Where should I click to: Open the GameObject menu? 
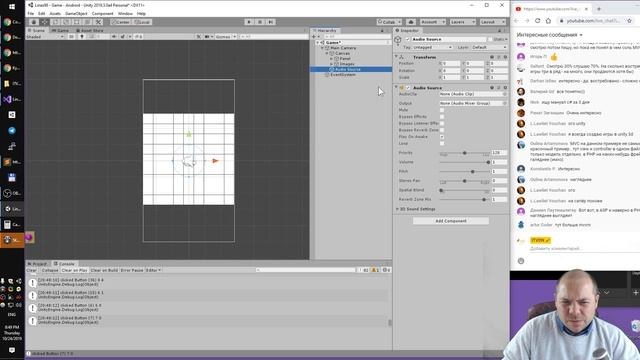pos(76,13)
